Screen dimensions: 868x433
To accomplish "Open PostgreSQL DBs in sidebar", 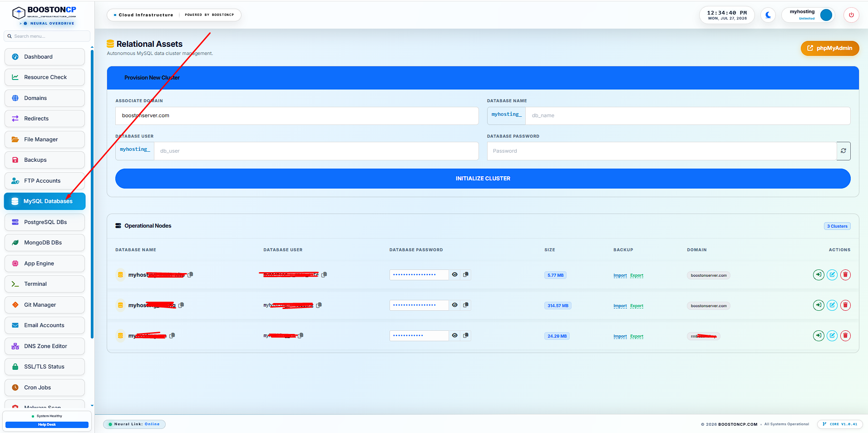I will coord(44,222).
